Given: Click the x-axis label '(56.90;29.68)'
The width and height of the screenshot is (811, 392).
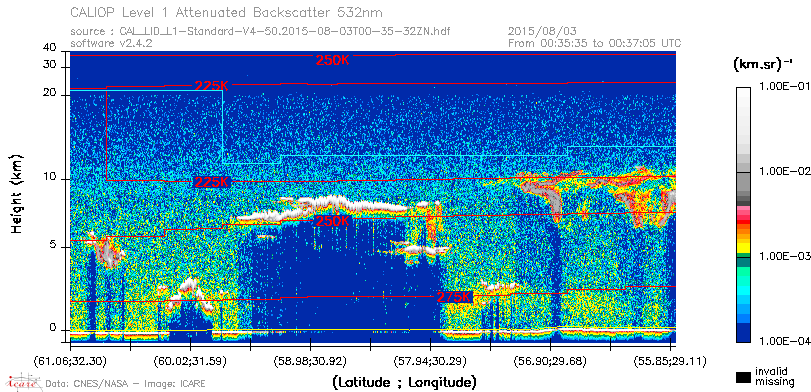Looking at the screenshot, I should point(550,360).
